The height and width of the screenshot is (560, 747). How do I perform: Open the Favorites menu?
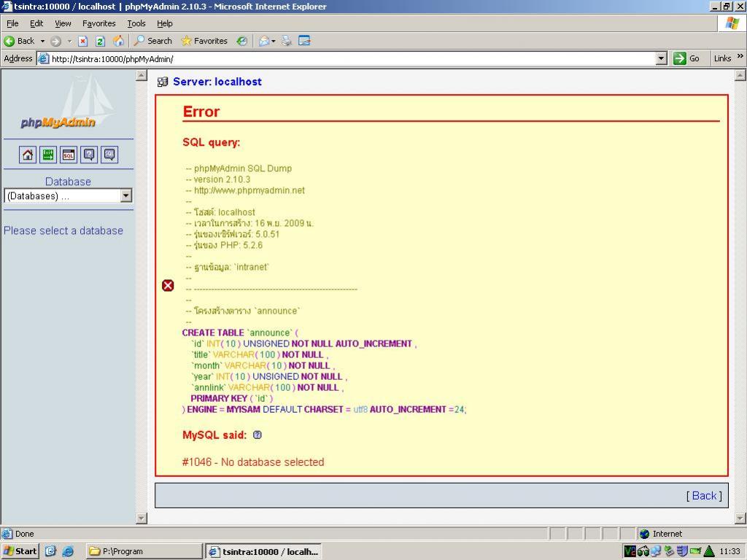click(x=99, y=23)
